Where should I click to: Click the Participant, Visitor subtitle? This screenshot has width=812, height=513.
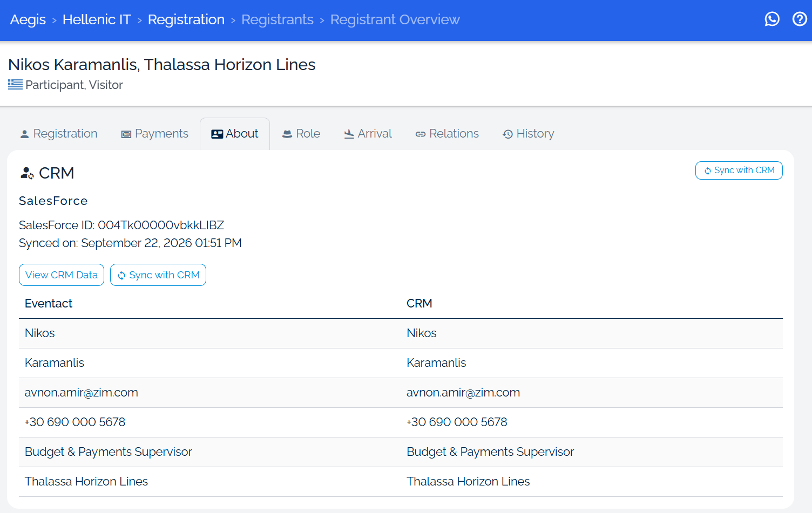tap(74, 85)
